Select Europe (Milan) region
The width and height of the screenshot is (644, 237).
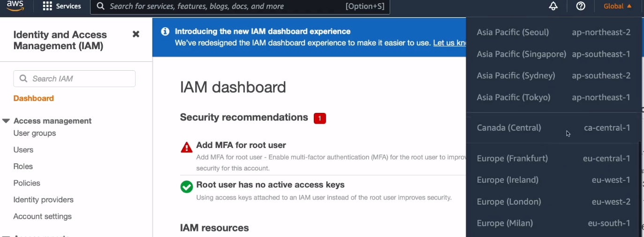[553, 223]
